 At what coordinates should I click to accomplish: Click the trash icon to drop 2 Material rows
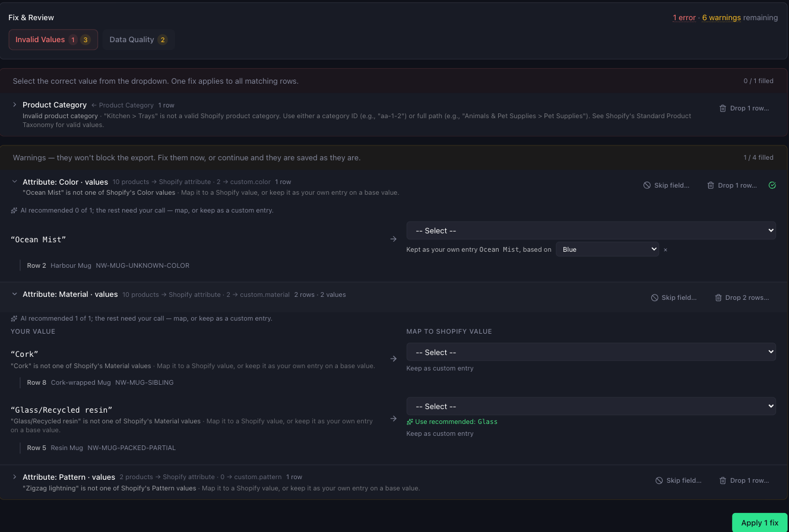pos(718,297)
